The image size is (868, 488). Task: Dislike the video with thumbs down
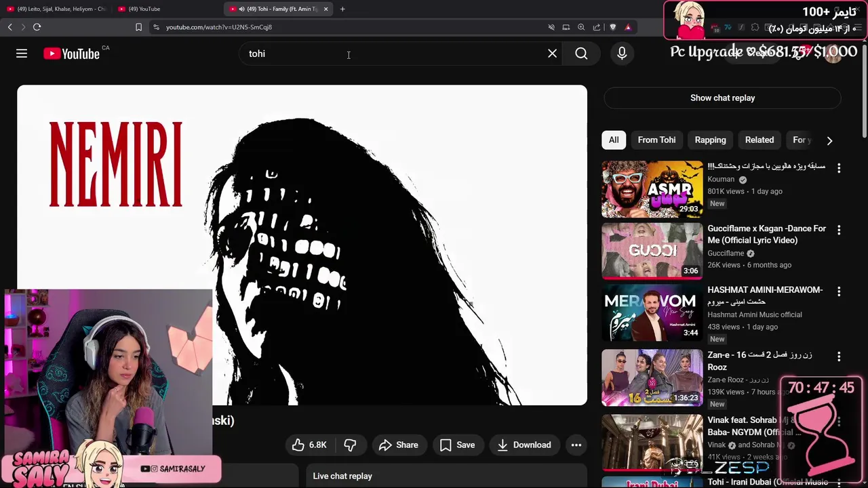tap(350, 445)
